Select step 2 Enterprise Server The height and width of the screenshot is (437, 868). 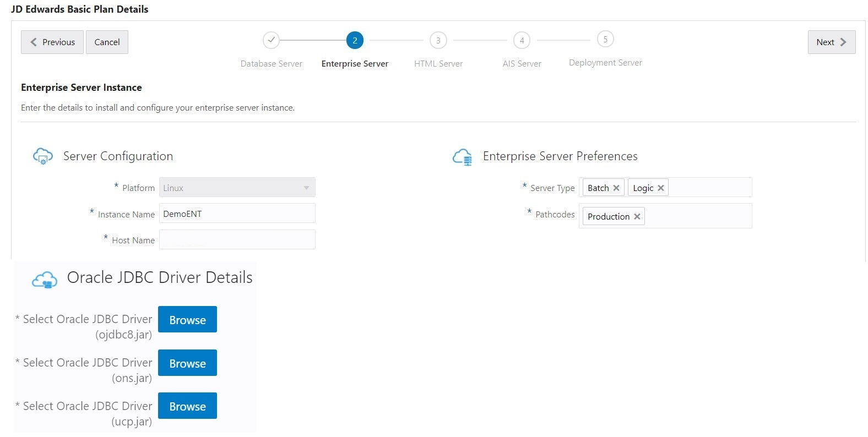point(355,40)
